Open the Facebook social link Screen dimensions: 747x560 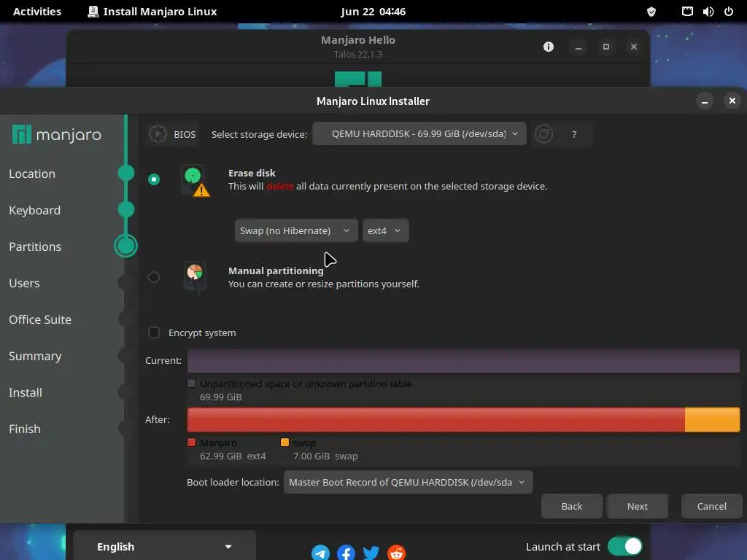[346, 553]
